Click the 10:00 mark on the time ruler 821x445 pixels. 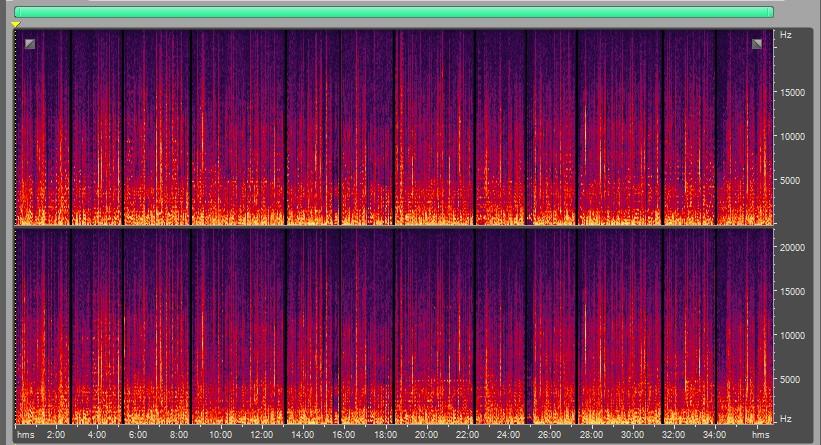(220, 435)
